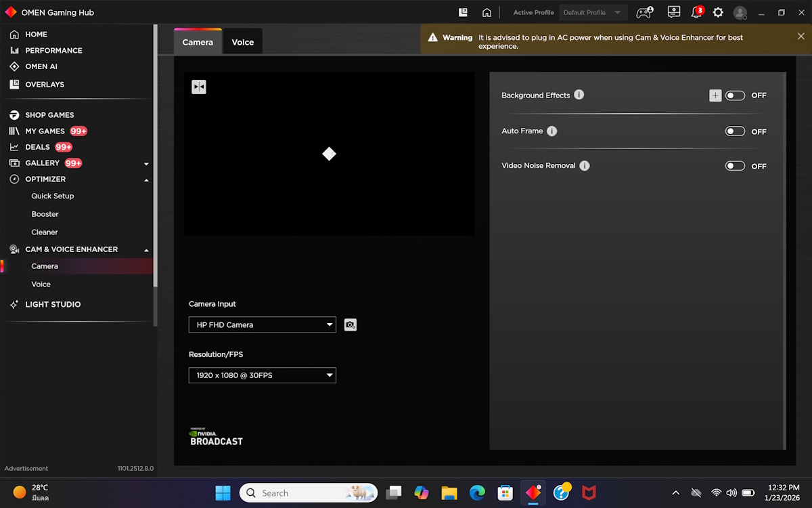Screen dimensions: 812x508
Task: Open the notifications bell icon
Action: [696, 12]
